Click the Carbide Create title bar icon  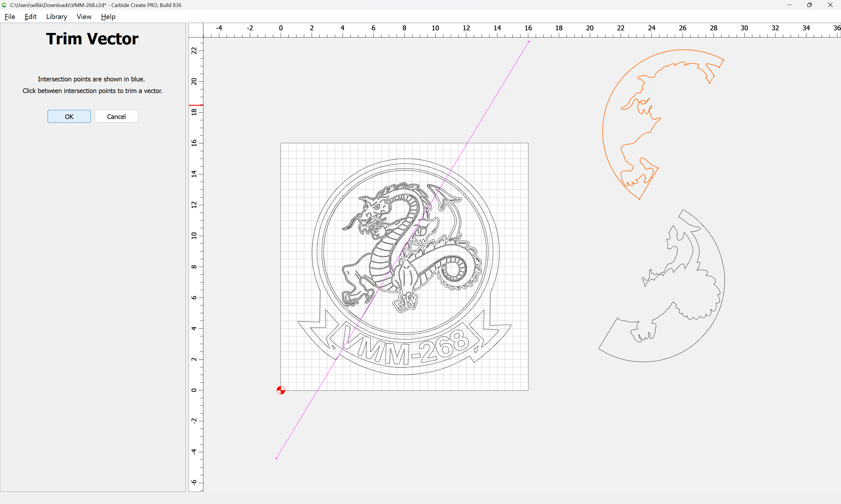pyautogui.click(x=4, y=5)
